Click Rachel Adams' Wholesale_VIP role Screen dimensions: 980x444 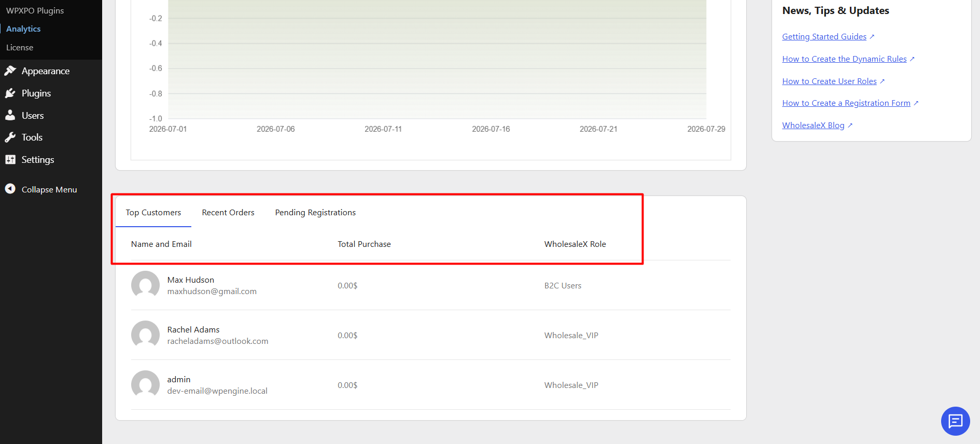(x=571, y=335)
